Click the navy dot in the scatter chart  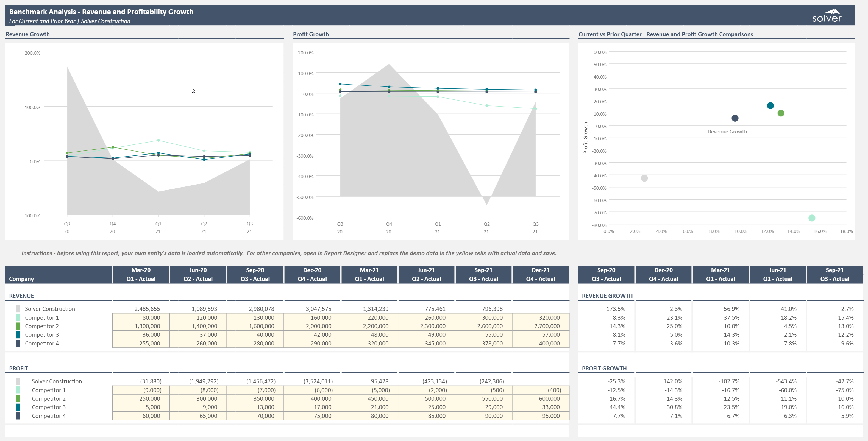tap(735, 118)
